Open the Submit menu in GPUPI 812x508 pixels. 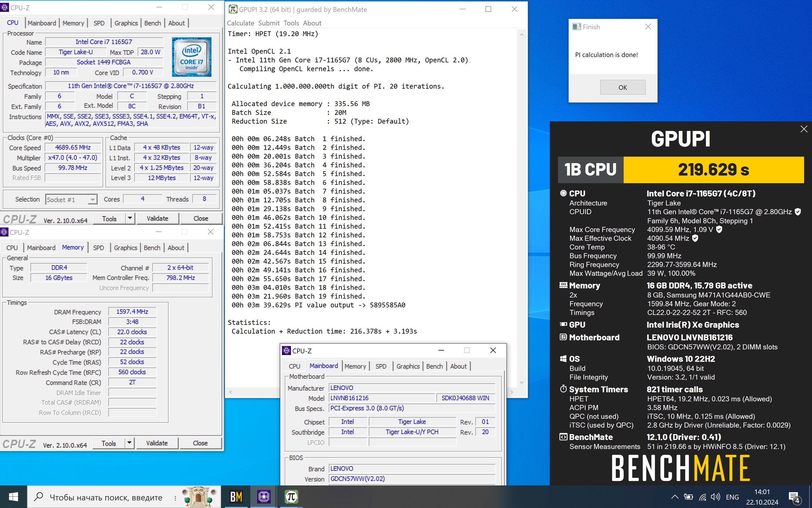coord(269,23)
